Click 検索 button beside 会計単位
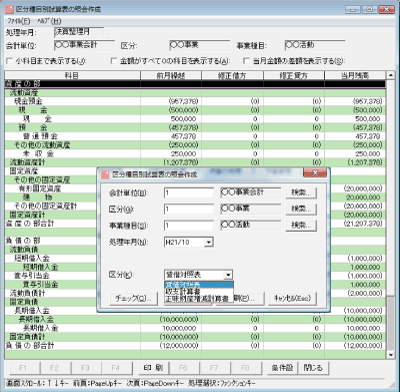400x392 pixels. (301, 193)
